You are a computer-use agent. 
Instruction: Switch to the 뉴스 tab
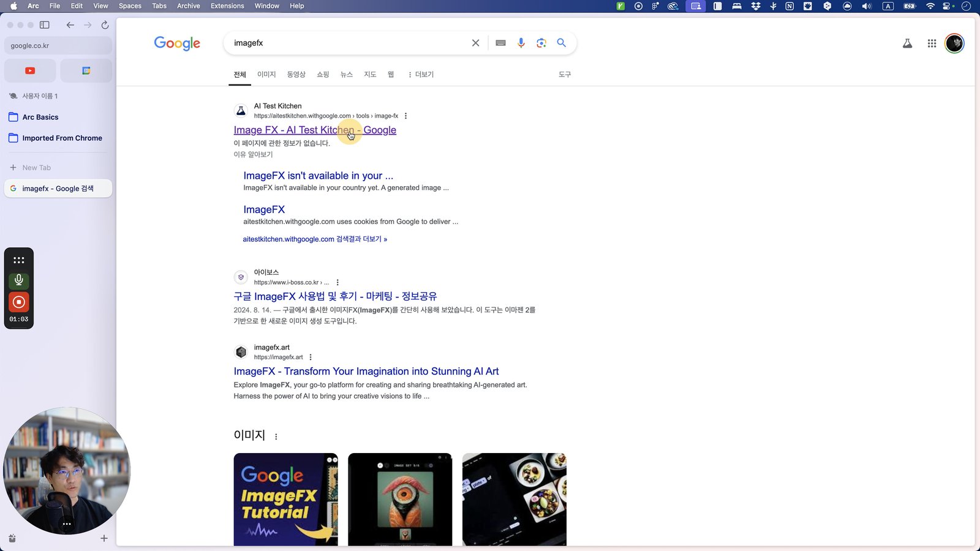(347, 74)
